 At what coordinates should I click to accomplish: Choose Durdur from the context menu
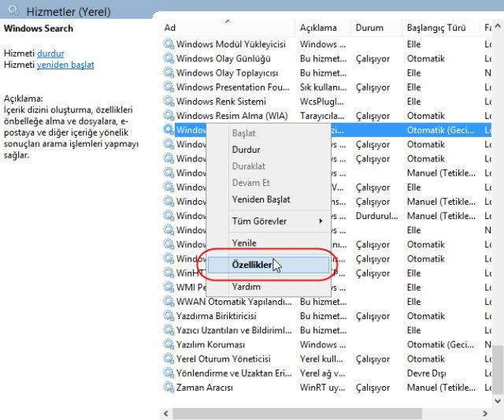coord(269,150)
